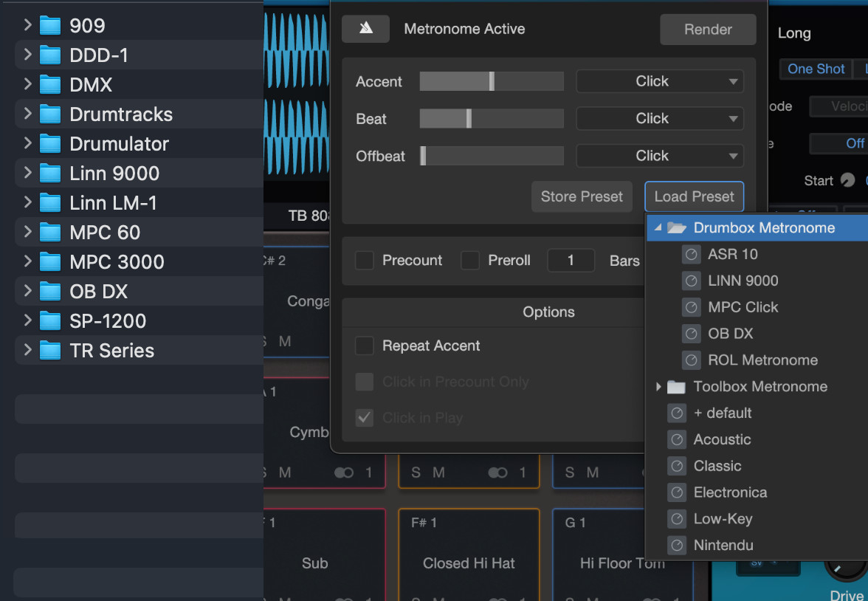Adjust the Offbeat volume slider
The width and height of the screenshot is (868, 601).
tap(492, 156)
